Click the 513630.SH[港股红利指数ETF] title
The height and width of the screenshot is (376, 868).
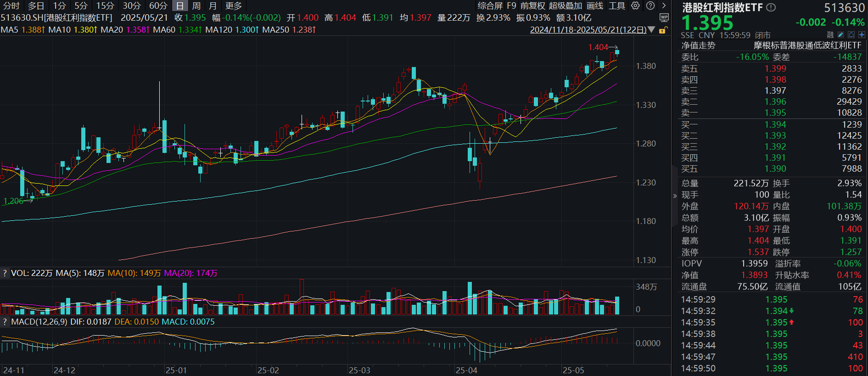(x=56, y=17)
